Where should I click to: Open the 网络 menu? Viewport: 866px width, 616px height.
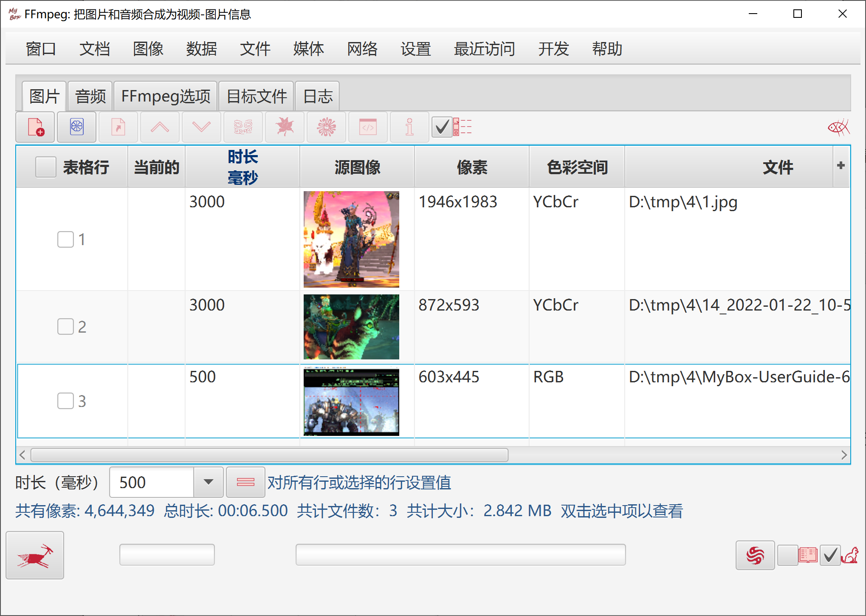point(362,49)
